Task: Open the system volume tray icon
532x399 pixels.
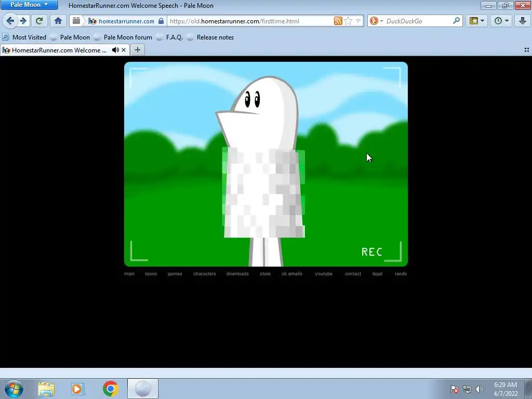Action: click(x=479, y=389)
